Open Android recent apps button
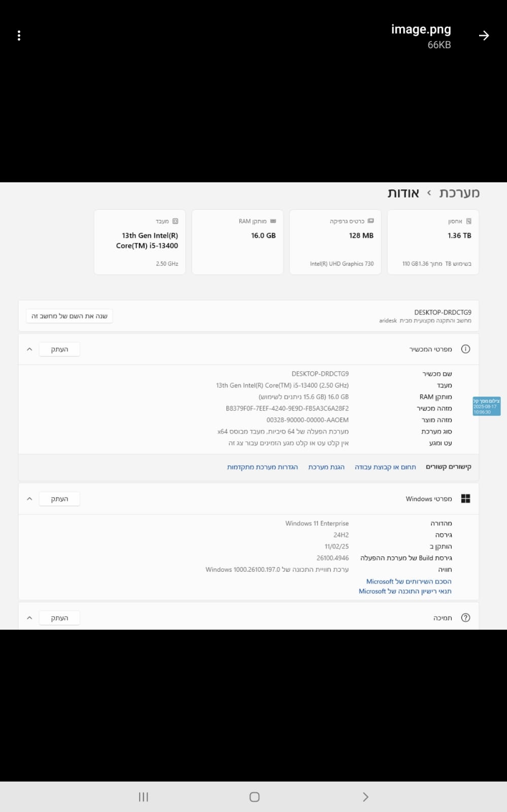Screen dimensions: 507x812 tap(143, 797)
